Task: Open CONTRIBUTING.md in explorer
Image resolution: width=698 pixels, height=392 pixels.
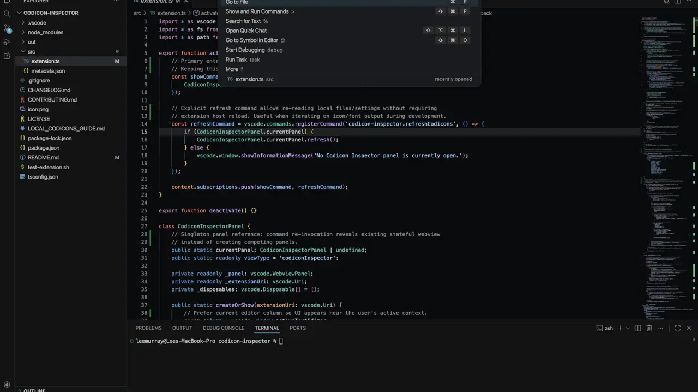Action: [x=71, y=100]
